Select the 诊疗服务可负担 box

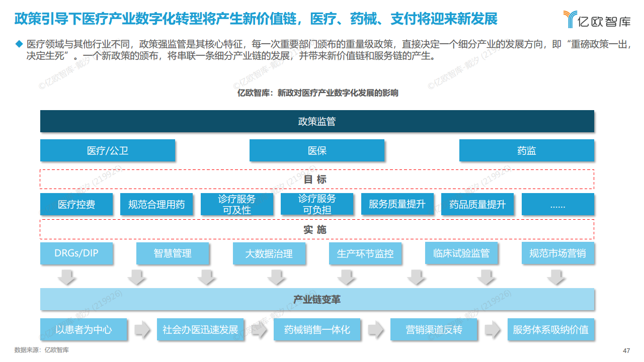click(317, 204)
